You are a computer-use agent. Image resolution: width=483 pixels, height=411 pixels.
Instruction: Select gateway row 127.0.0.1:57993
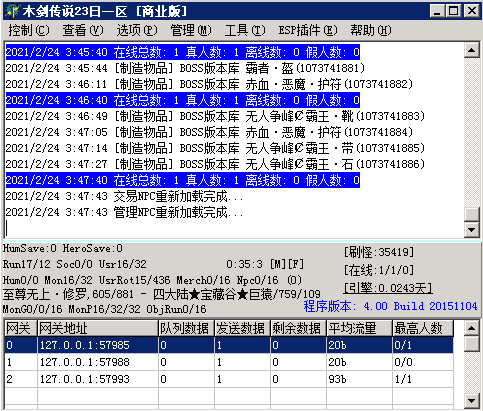click(x=229, y=379)
